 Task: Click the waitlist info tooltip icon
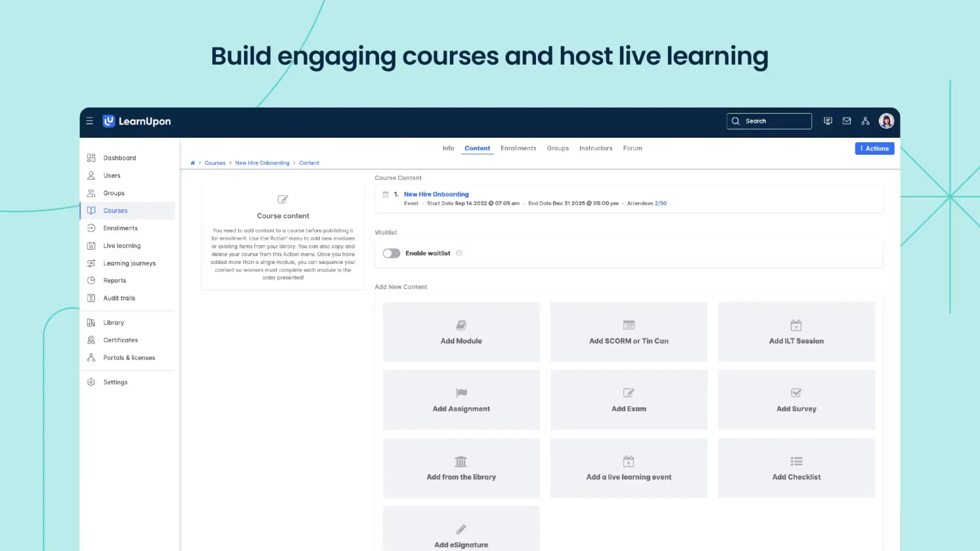pyautogui.click(x=459, y=253)
